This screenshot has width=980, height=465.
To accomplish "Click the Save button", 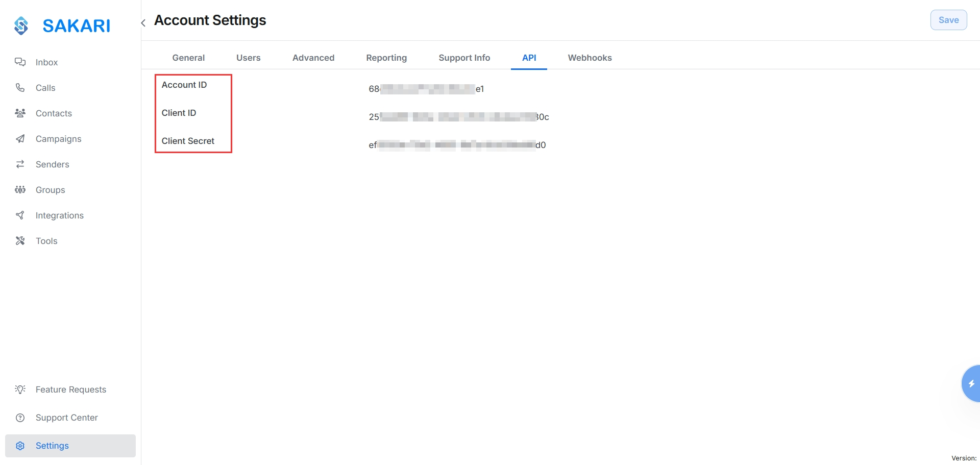I will point(948,20).
